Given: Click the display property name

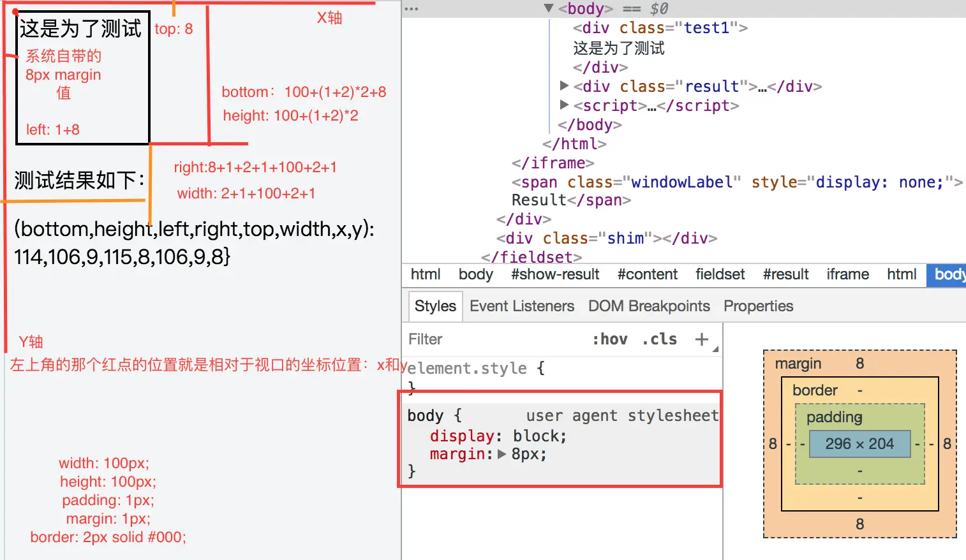Looking at the screenshot, I should pyautogui.click(x=462, y=436).
